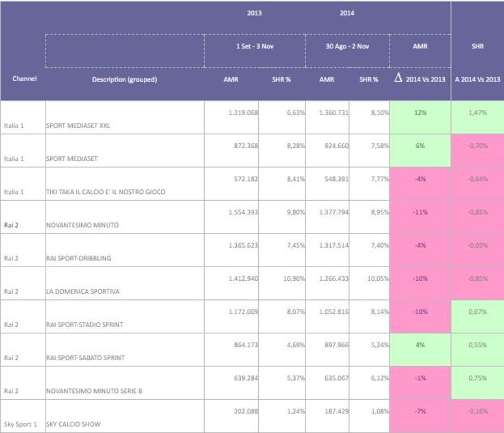Click the green 6% change cell

(420, 151)
